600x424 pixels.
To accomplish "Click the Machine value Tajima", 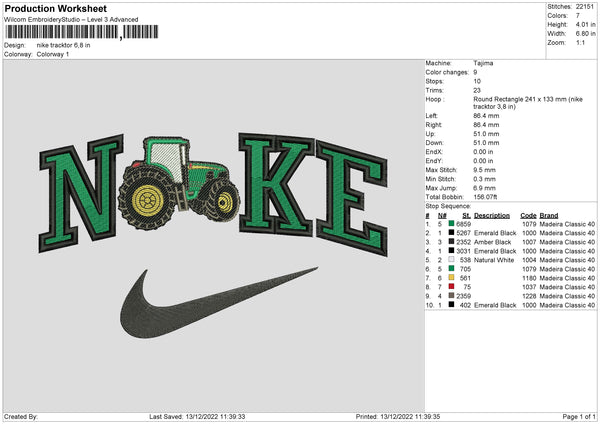I will 483,63.
